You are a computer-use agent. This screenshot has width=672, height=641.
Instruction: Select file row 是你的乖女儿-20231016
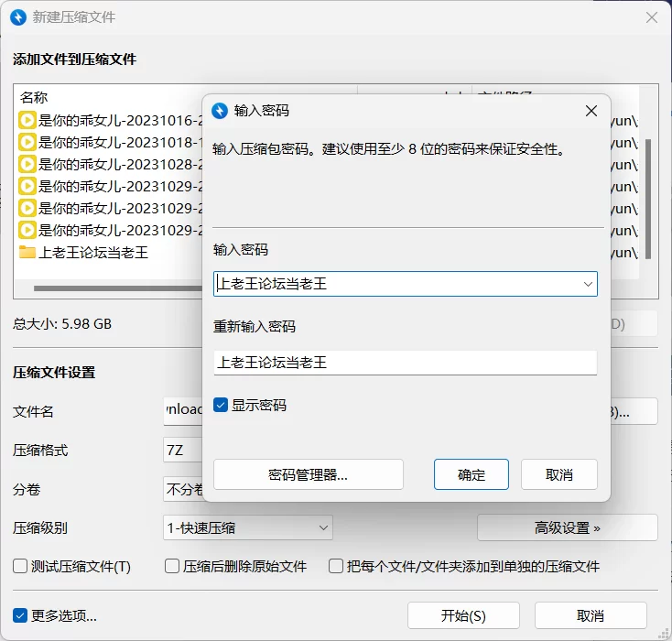click(x=110, y=121)
